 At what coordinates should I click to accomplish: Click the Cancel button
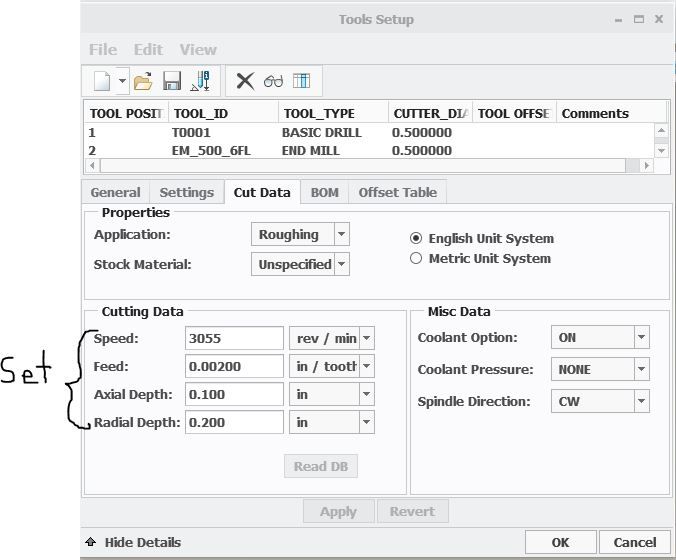tap(634, 542)
